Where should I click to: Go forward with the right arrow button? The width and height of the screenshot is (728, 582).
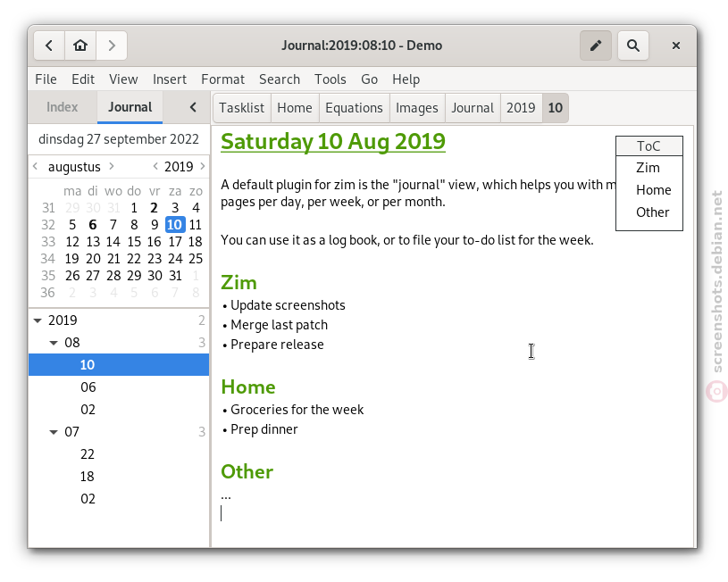(x=112, y=46)
